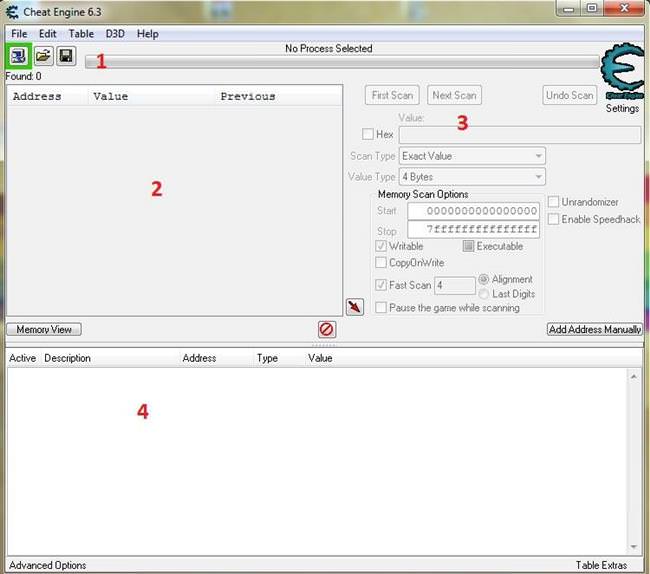The width and height of the screenshot is (650, 574).
Task: Click the Stop address field
Action: click(x=473, y=229)
